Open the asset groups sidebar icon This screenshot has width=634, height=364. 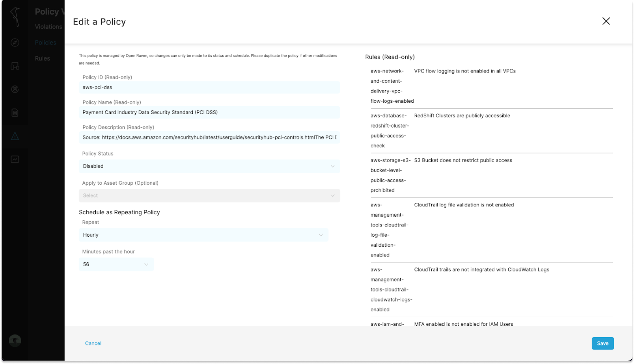click(15, 66)
